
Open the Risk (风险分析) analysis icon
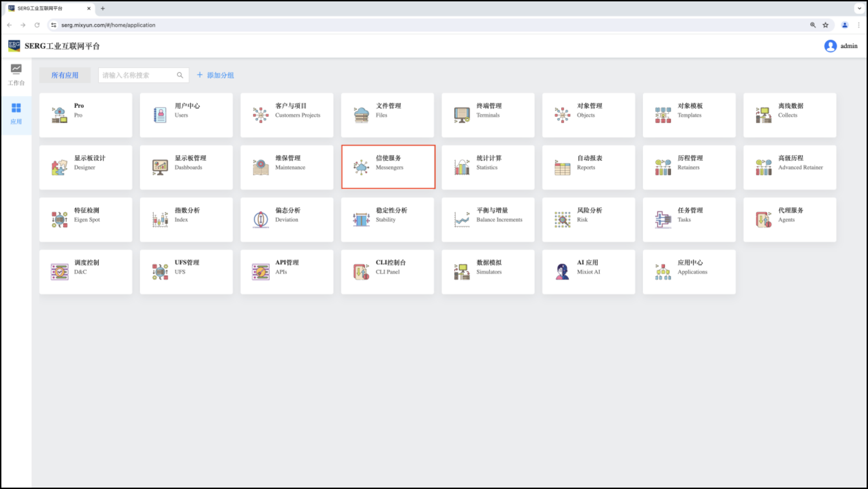(562, 219)
